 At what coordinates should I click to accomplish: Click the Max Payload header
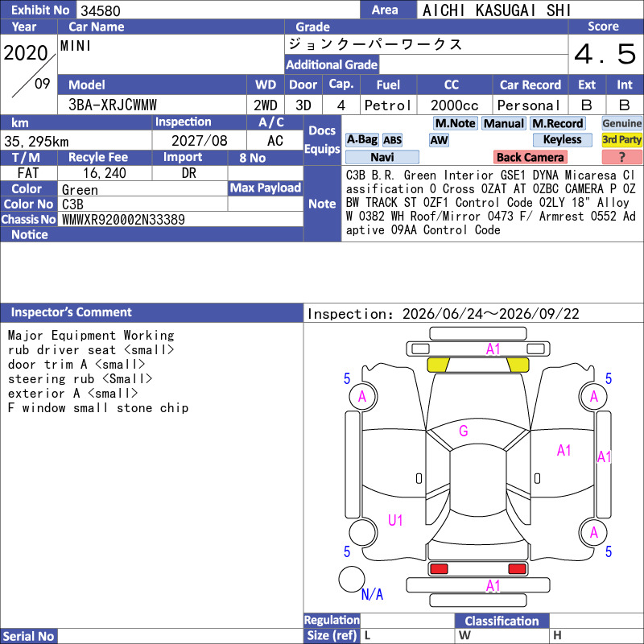[x=266, y=188]
